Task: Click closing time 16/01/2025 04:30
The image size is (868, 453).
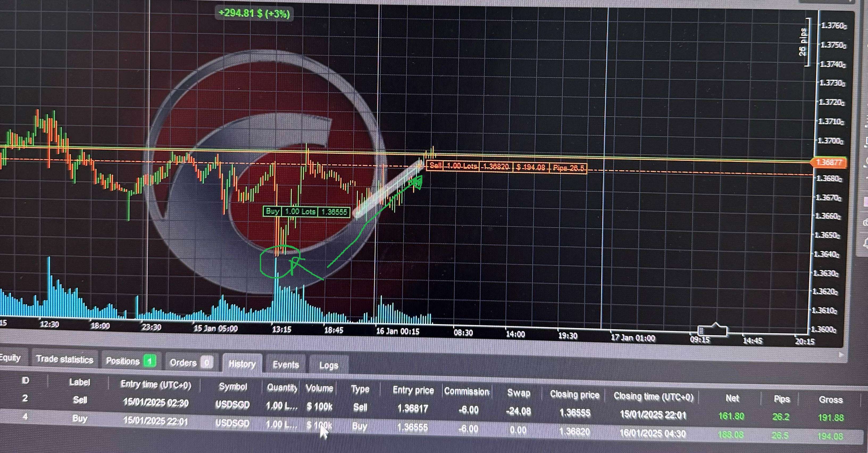Action: [x=653, y=433]
